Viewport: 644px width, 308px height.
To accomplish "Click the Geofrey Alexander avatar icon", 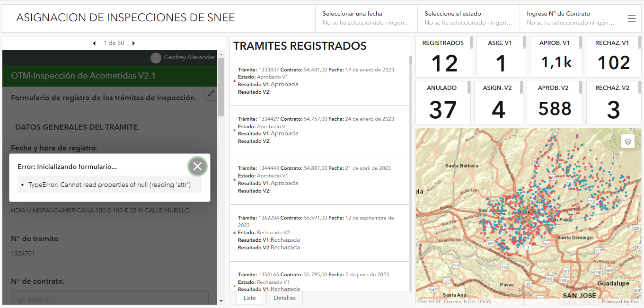I will pyautogui.click(x=156, y=58).
